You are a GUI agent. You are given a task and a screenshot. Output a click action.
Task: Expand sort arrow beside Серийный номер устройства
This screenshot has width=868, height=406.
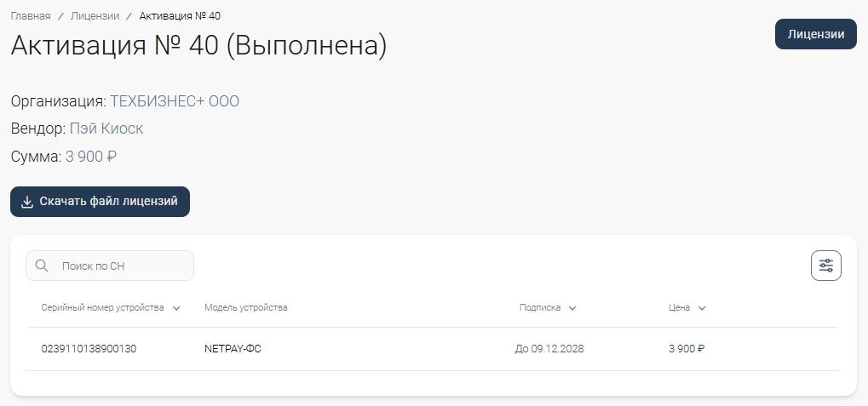(x=176, y=308)
